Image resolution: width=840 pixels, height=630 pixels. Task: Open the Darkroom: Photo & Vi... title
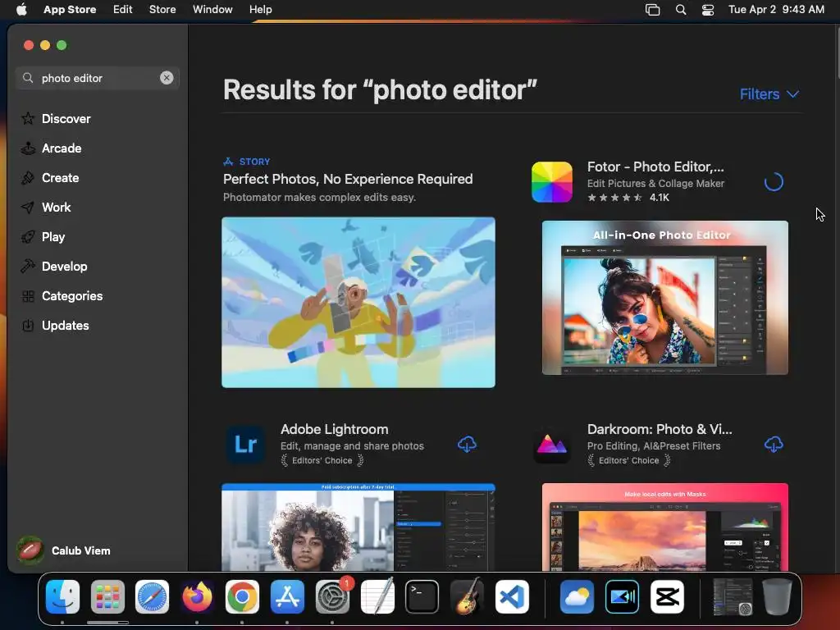[660, 429]
